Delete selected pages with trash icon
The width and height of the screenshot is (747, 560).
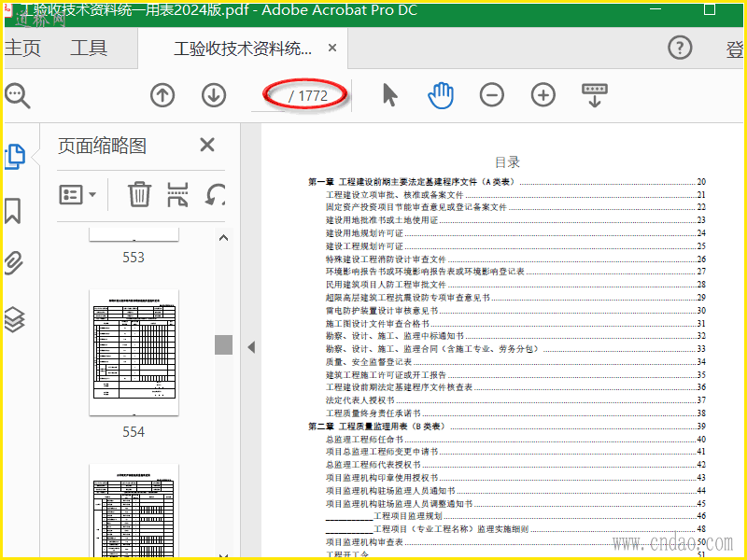point(139,194)
